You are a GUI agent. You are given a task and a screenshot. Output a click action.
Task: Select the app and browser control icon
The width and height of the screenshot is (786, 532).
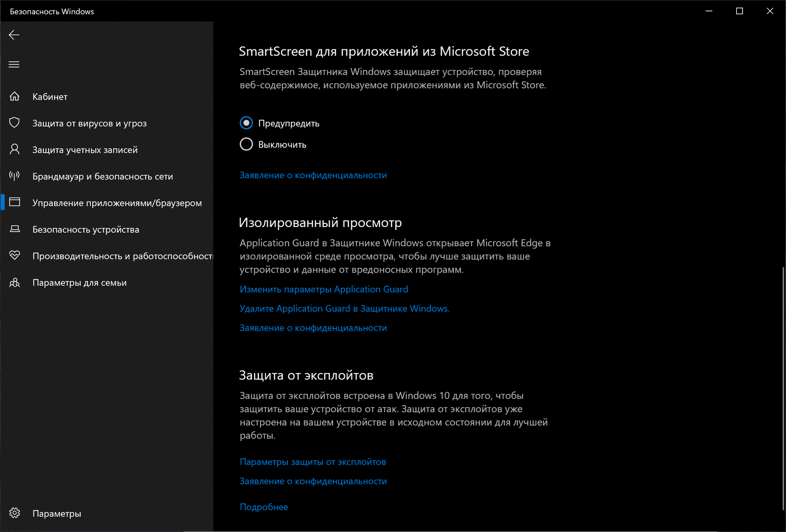[15, 202]
